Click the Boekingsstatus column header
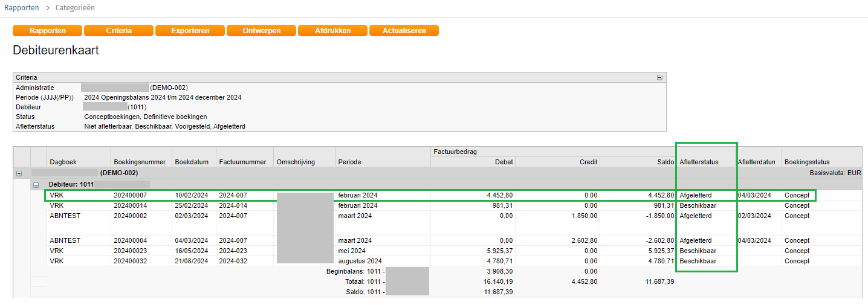The width and height of the screenshot is (868, 305). click(x=807, y=162)
